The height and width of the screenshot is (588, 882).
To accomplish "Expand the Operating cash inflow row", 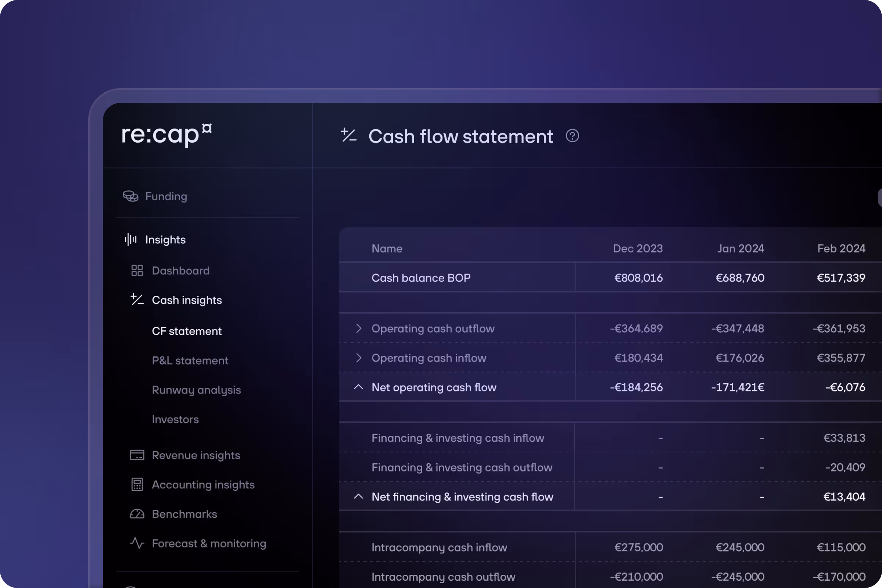I will pyautogui.click(x=359, y=358).
